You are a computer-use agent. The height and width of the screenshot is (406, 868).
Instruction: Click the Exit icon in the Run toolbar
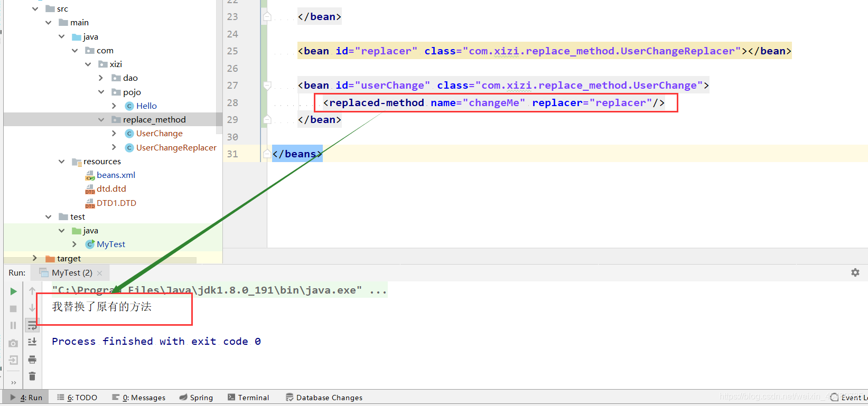pyautogui.click(x=13, y=360)
